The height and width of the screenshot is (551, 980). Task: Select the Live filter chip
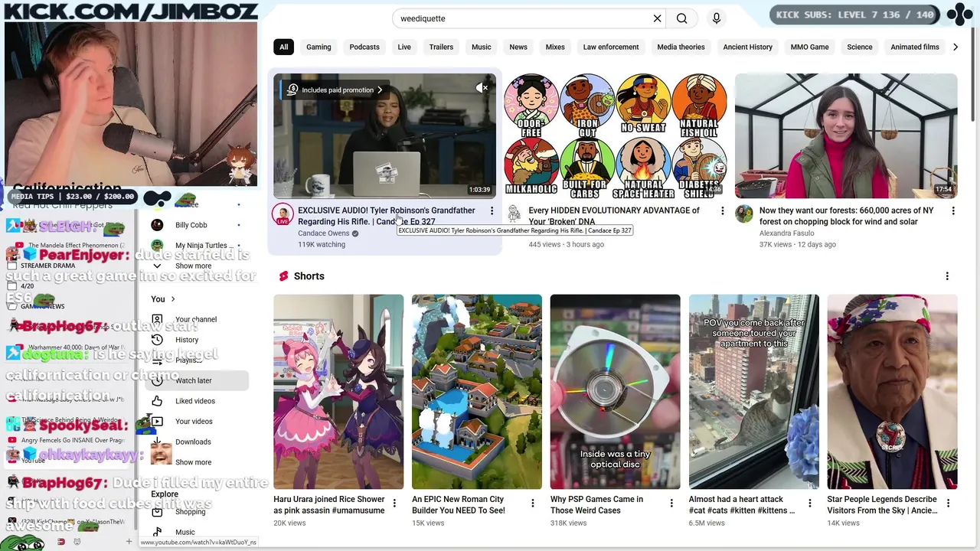coord(404,47)
